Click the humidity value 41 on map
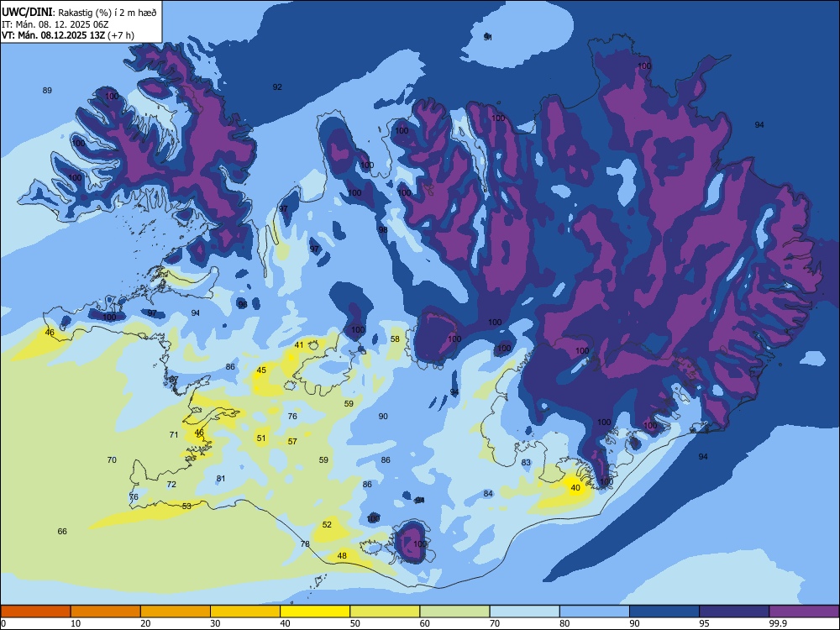 [299, 345]
